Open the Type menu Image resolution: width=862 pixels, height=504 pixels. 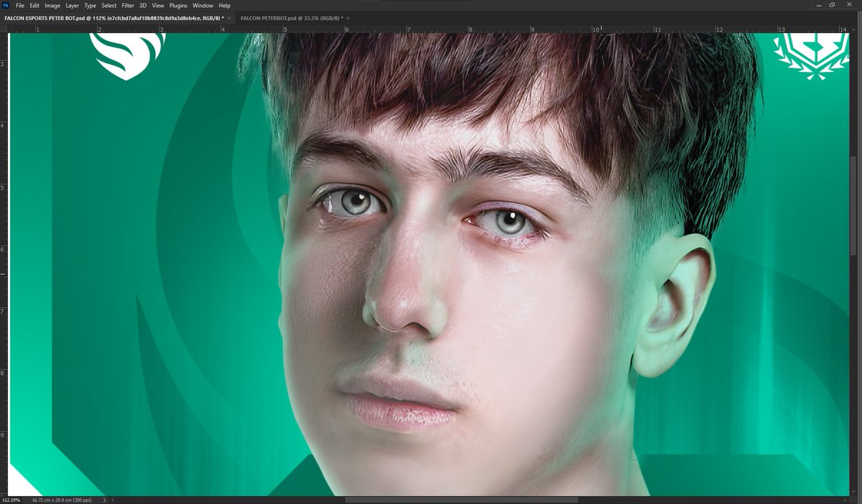pos(89,5)
